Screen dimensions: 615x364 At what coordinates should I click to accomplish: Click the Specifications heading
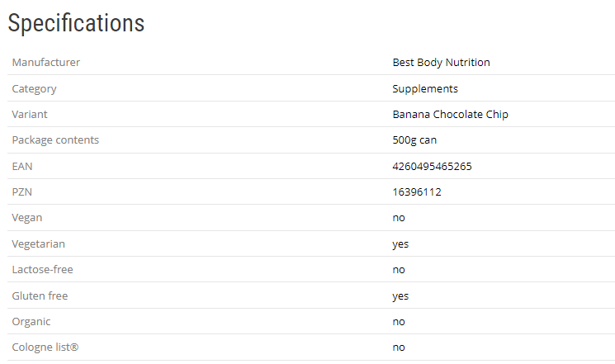[x=76, y=23]
